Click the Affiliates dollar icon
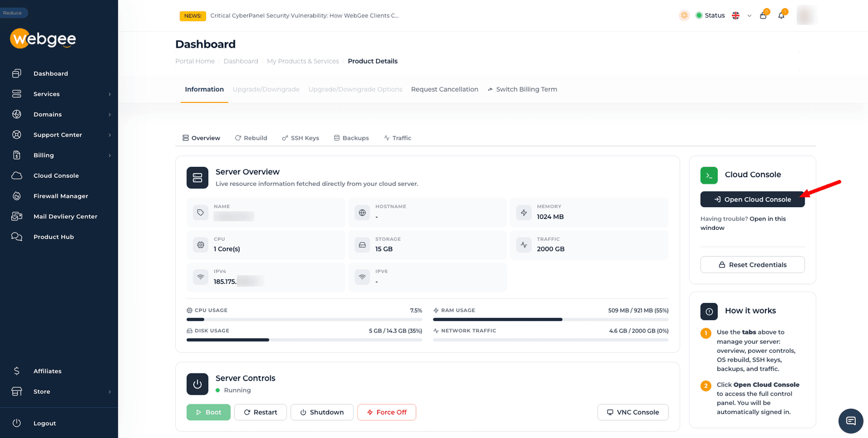Viewport: 868px width, 438px height. click(17, 371)
